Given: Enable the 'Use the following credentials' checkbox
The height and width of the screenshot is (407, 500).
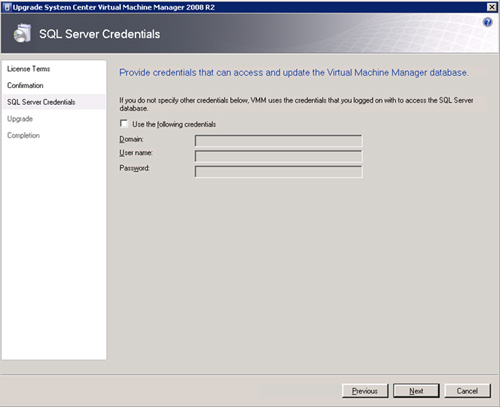Looking at the screenshot, I should coord(124,124).
